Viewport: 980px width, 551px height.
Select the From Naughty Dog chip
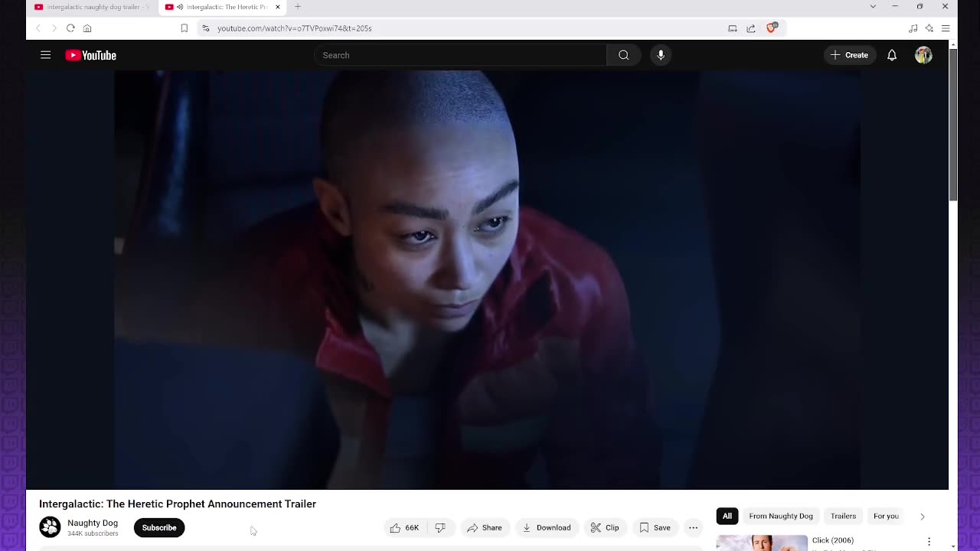pyautogui.click(x=781, y=516)
